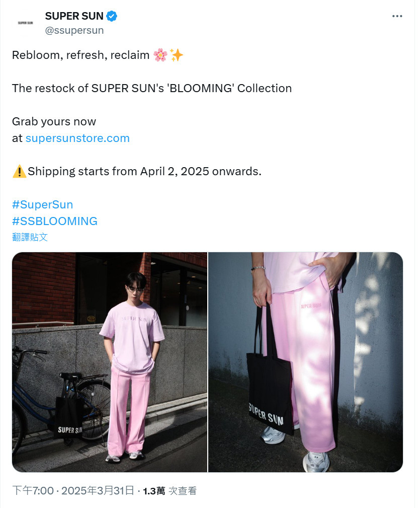The width and height of the screenshot is (420, 508).
Task: Click the SUPER SUN display name
Action: pyautogui.click(x=74, y=16)
